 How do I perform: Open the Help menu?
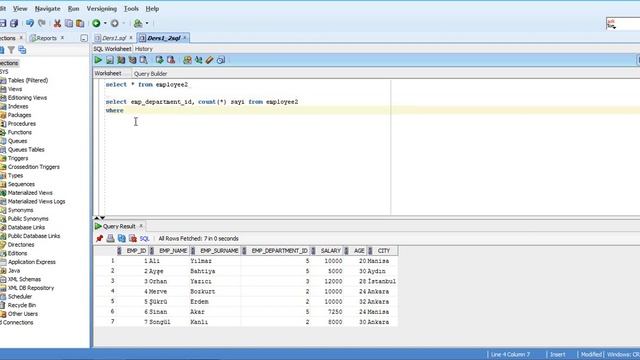pos(152,9)
